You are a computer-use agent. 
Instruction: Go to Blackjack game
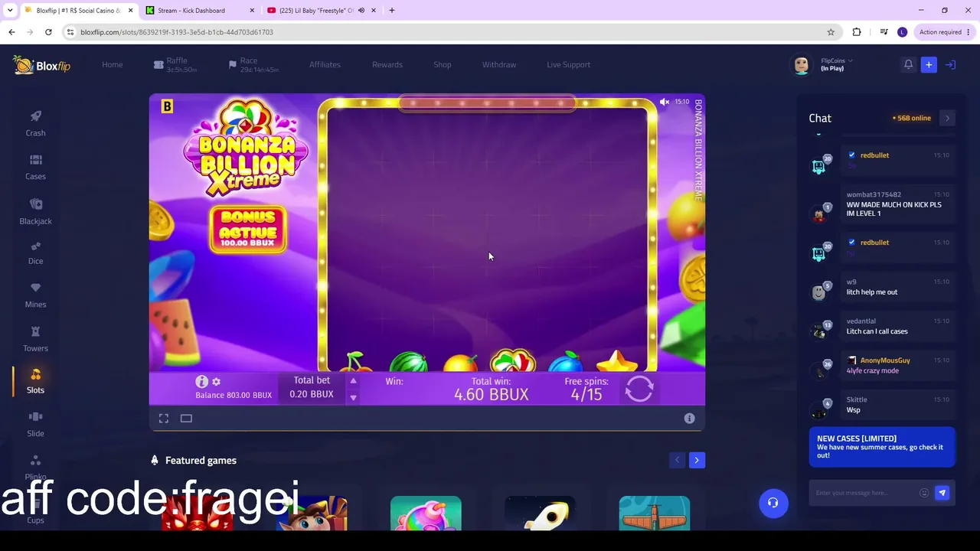tap(35, 211)
